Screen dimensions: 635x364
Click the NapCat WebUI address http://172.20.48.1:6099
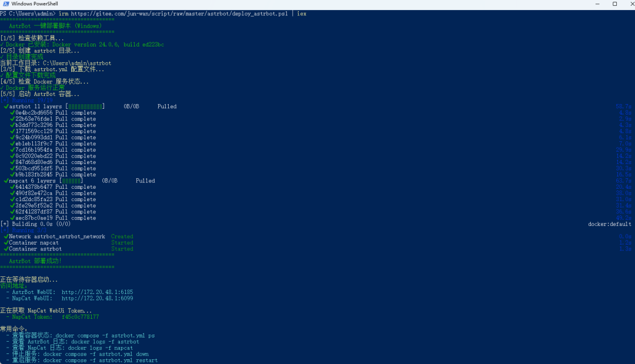point(97,298)
